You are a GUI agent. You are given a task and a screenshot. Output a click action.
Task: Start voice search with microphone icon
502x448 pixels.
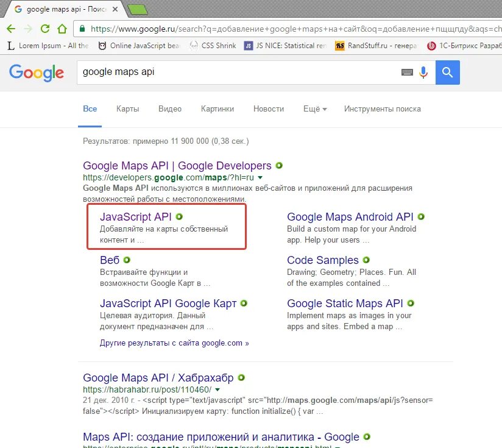click(x=423, y=73)
